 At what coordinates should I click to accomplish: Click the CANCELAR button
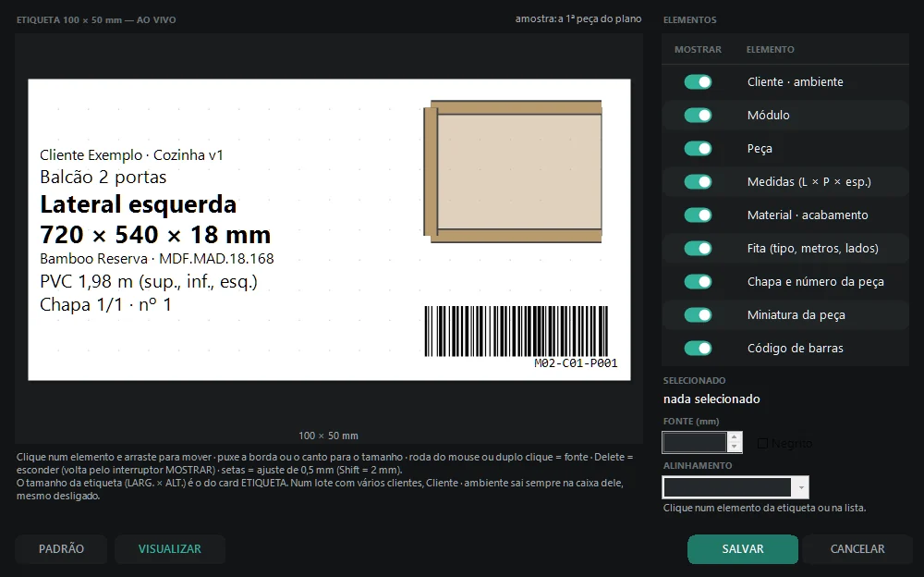(x=857, y=549)
